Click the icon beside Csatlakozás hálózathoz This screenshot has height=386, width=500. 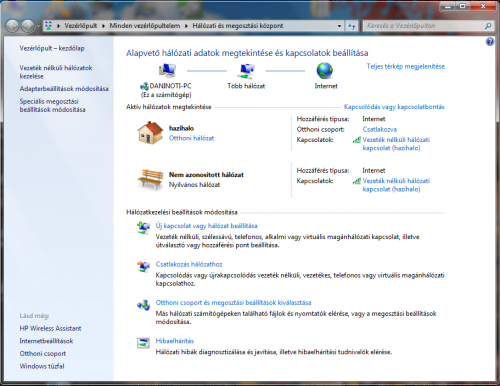(x=144, y=266)
